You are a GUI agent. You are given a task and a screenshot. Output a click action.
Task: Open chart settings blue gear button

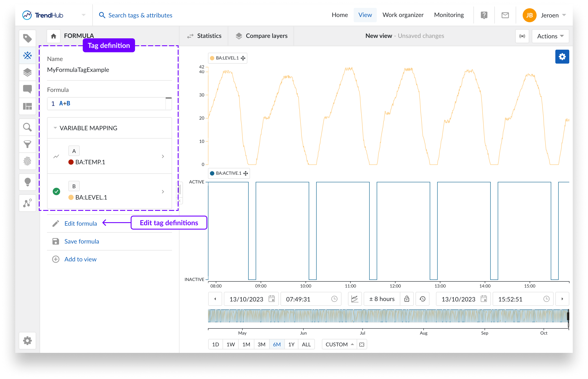click(562, 57)
